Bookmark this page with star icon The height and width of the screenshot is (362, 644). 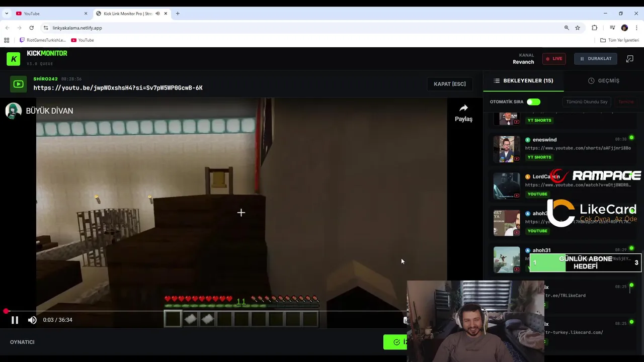tap(578, 28)
